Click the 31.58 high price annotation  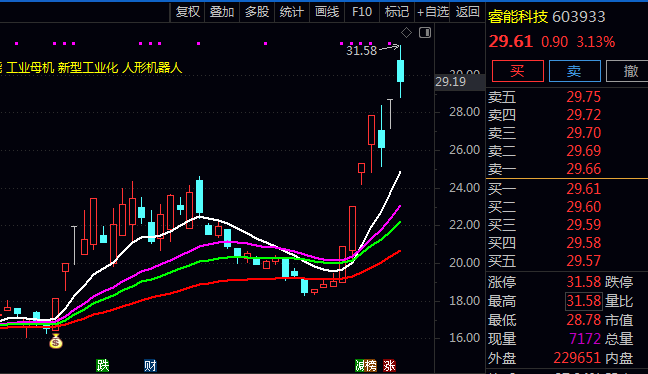tap(362, 51)
